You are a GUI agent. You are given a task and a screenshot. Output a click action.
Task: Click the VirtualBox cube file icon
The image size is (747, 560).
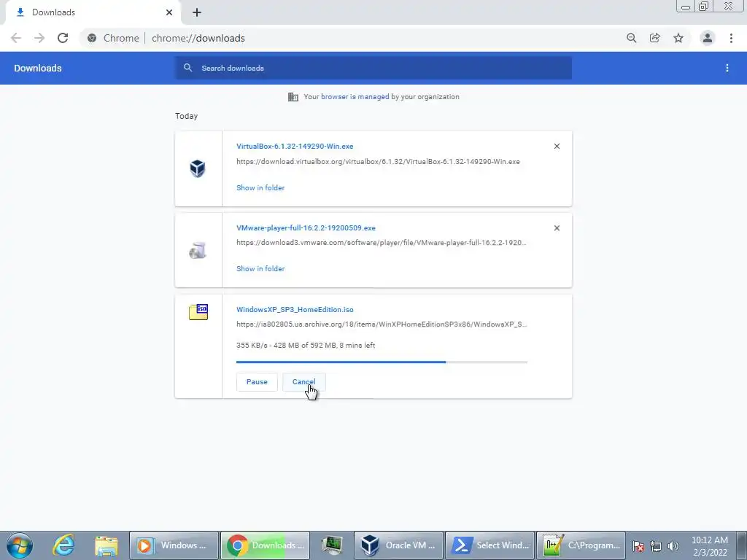198,168
